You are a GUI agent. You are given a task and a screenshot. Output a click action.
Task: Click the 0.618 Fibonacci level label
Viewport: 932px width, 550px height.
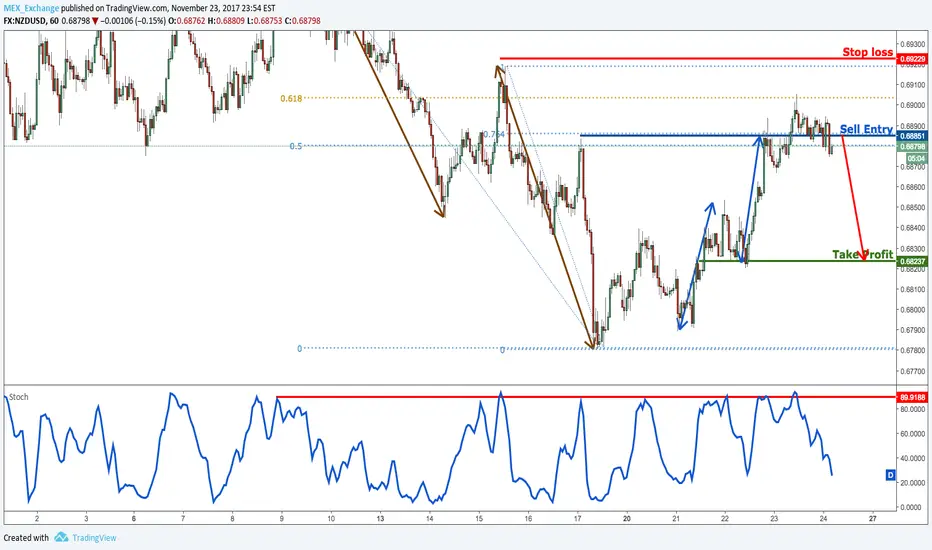[291, 99]
